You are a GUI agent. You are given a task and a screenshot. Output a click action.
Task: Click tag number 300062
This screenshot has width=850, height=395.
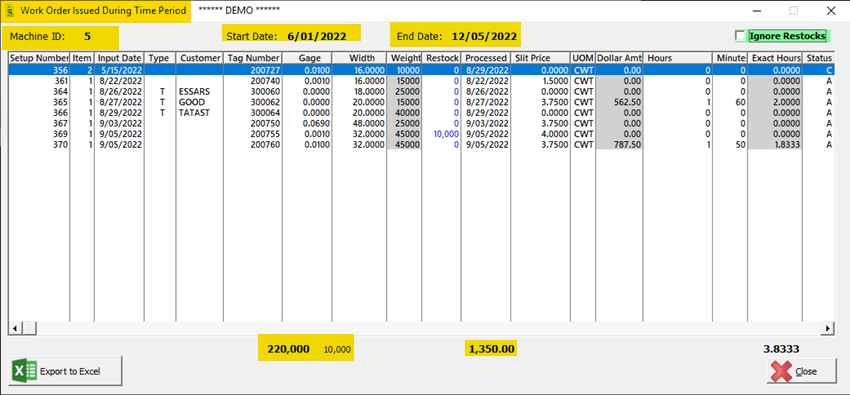pyautogui.click(x=265, y=101)
